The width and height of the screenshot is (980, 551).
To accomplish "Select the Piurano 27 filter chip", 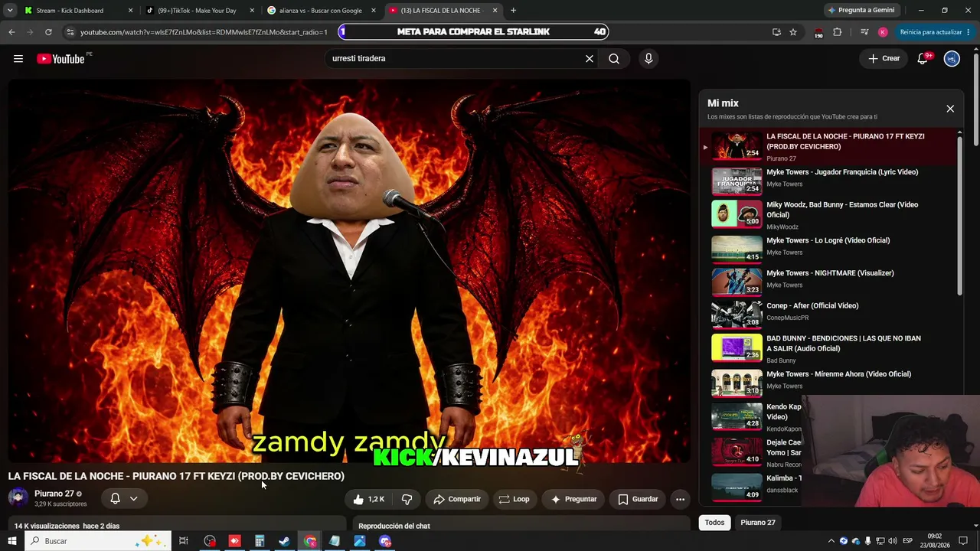I will [758, 523].
